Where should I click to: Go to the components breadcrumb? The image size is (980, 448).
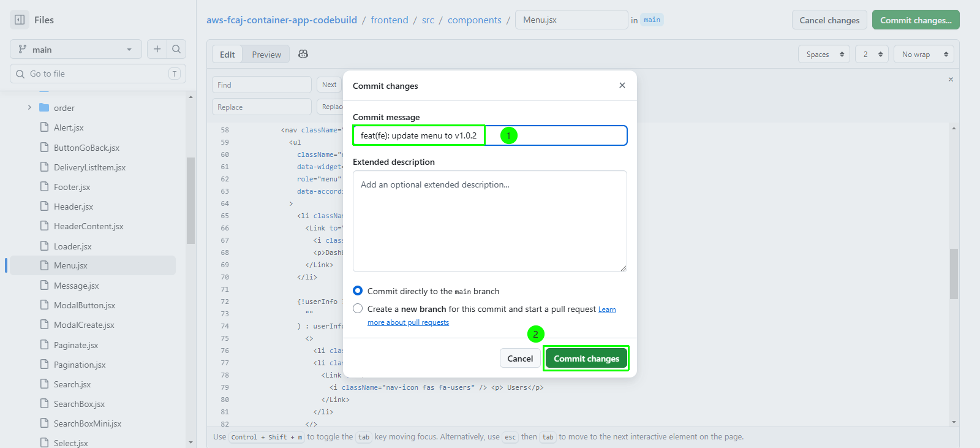tap(475, 20)
